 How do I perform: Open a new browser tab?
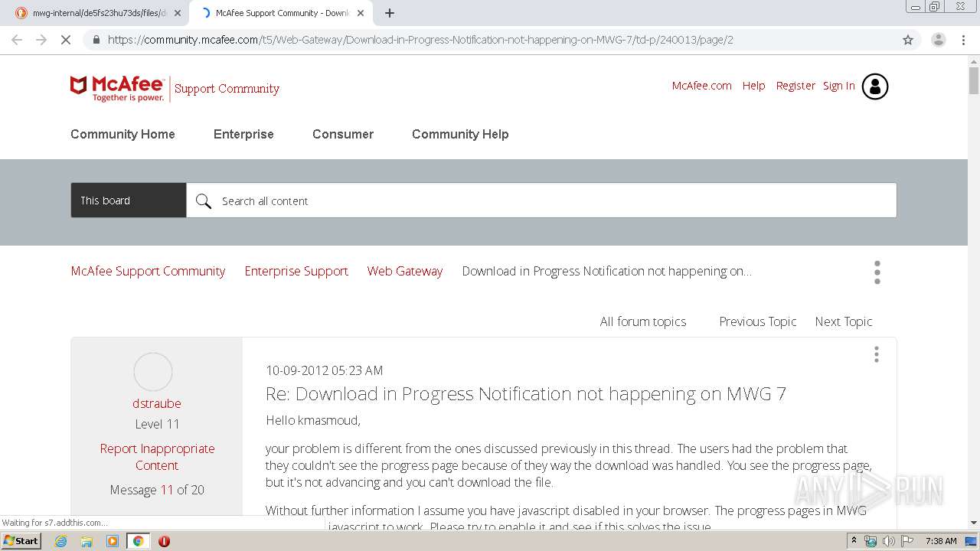point(390,13)
